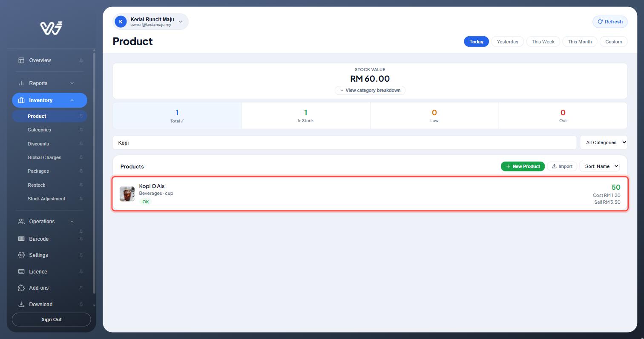The width and height of the screenshot is (644, 339).
Task: Expand the Operations menu section
Action: click(49, 222)
